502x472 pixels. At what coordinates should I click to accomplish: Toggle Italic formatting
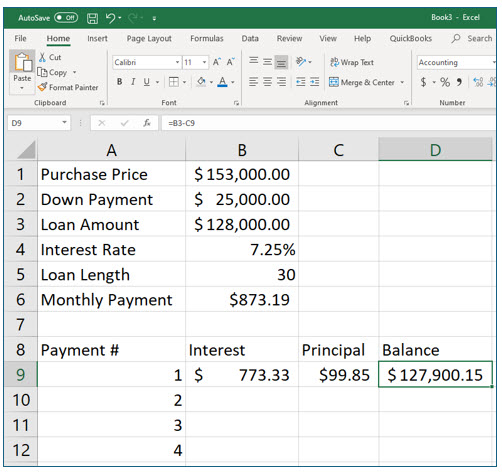(x=133, y=82)
